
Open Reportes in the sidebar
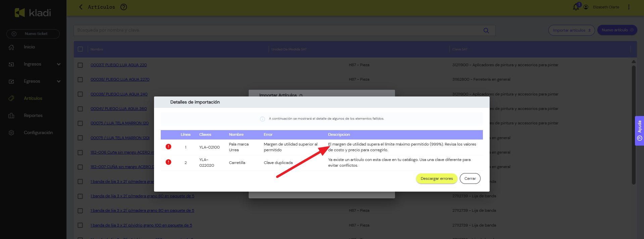pos(33,116)
